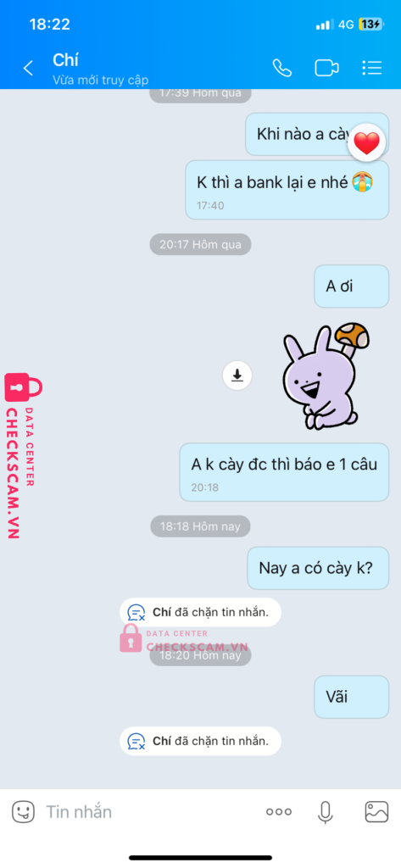Select the 'K thì a bank lại e nhé' message
The image size is (401, 868).
point(287,190)
